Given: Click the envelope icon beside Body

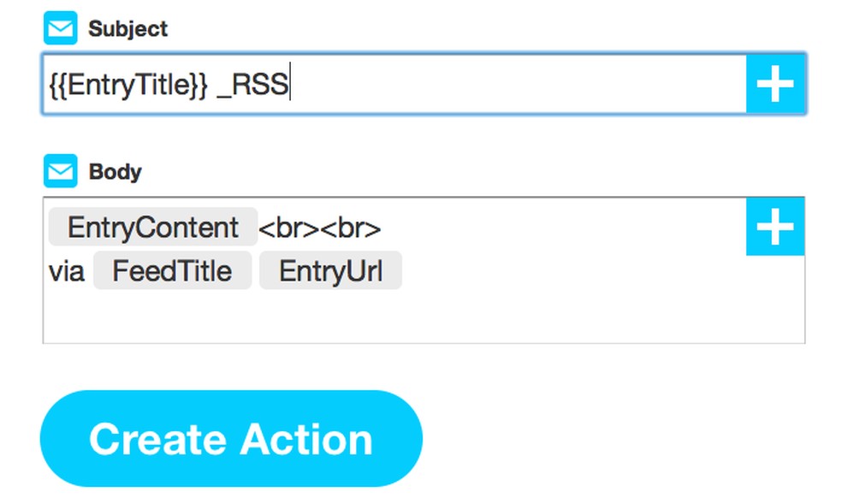Looking at the screenshot, I should 60,172.
